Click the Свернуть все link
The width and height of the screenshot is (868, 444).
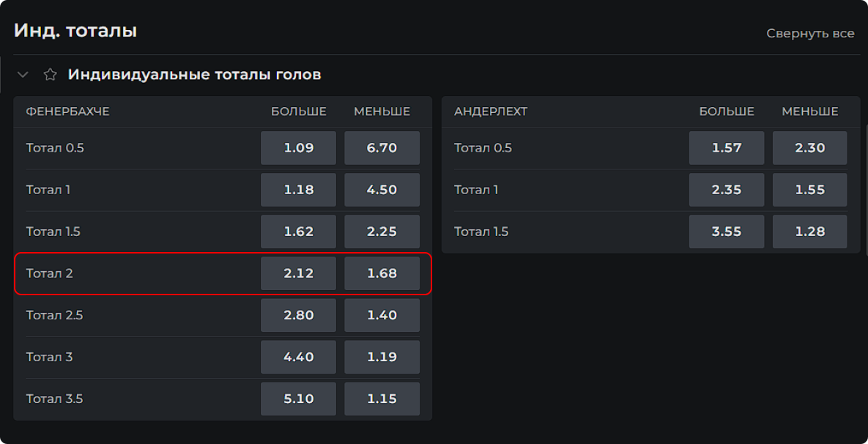point(810,33)
